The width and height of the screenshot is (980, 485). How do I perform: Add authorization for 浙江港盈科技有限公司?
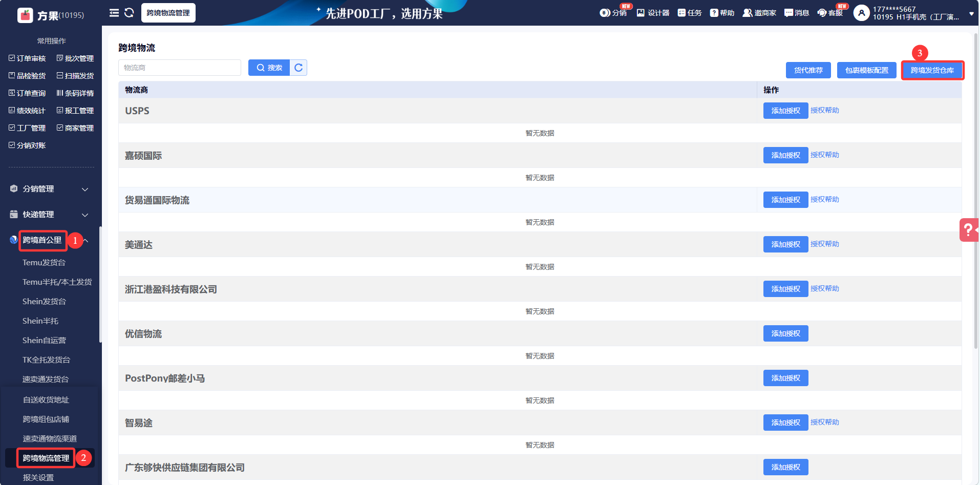[785, 289]
